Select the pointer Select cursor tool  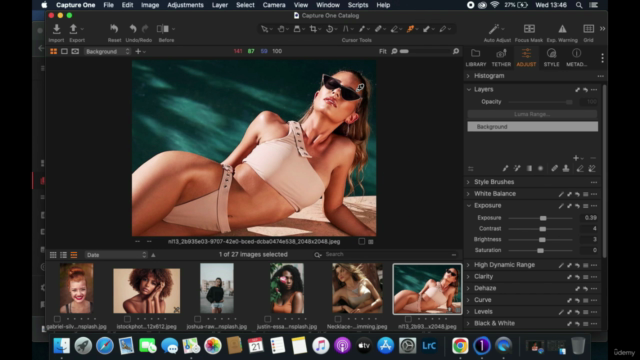tap(264, 29)
